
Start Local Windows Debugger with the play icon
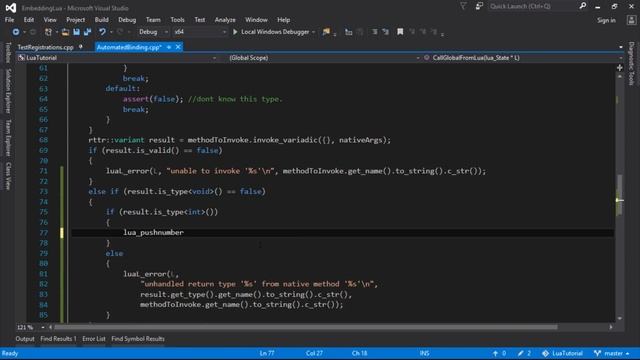pos(235,32)
